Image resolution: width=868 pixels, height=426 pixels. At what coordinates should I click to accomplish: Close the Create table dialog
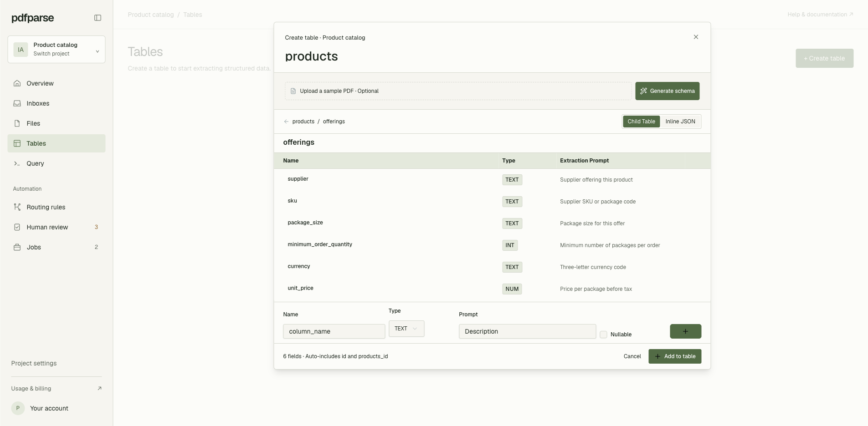pos(696,37)
